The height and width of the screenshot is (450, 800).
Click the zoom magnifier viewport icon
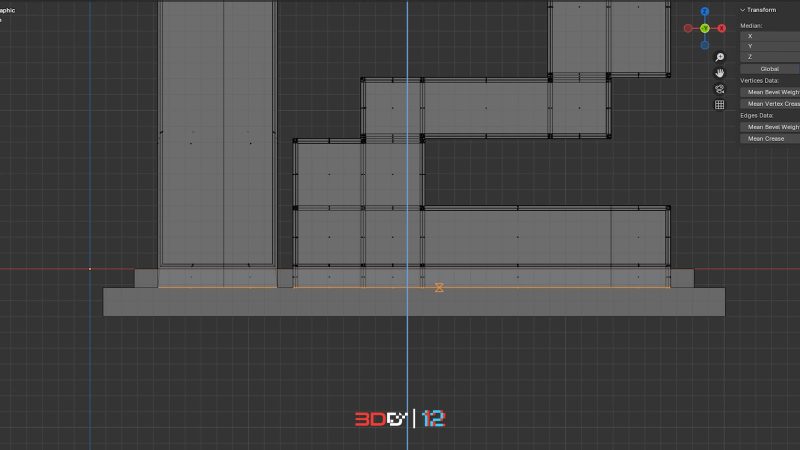(x=719, y=57)
